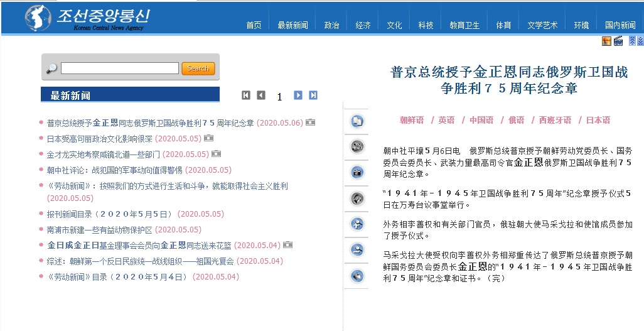Open the 政治 politics menu

coord(331,26)
